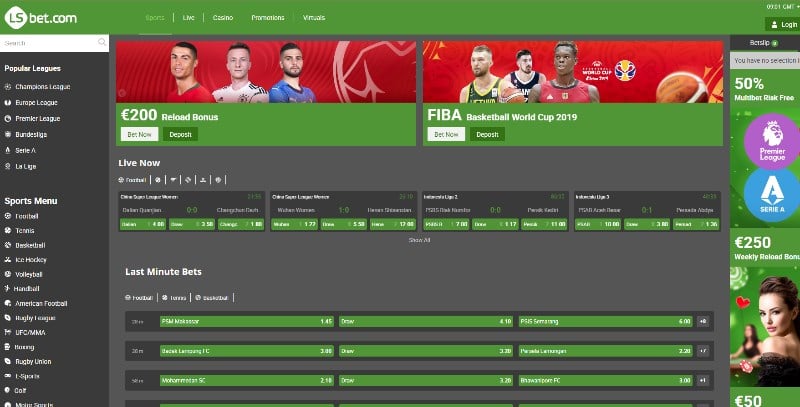800x407 pixels.
Task: Click the purple Premier League circle badge
Action: tap(772, 141)
